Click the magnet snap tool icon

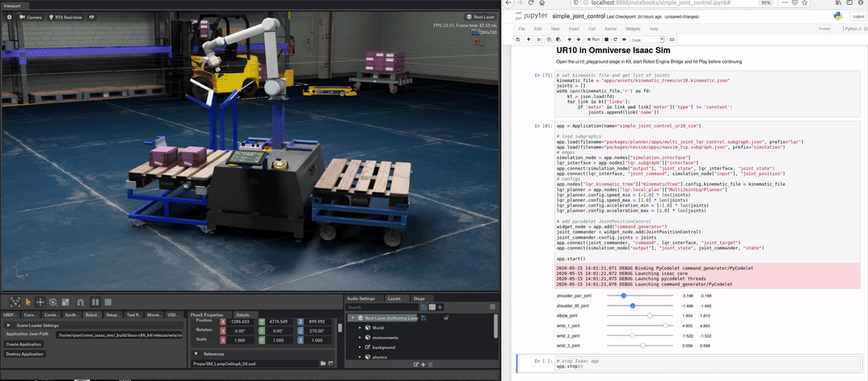click(x=80, y=302)
